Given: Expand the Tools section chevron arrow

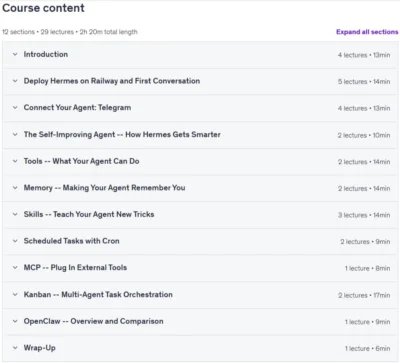Looking at the screenshot, I should [15, 161].
